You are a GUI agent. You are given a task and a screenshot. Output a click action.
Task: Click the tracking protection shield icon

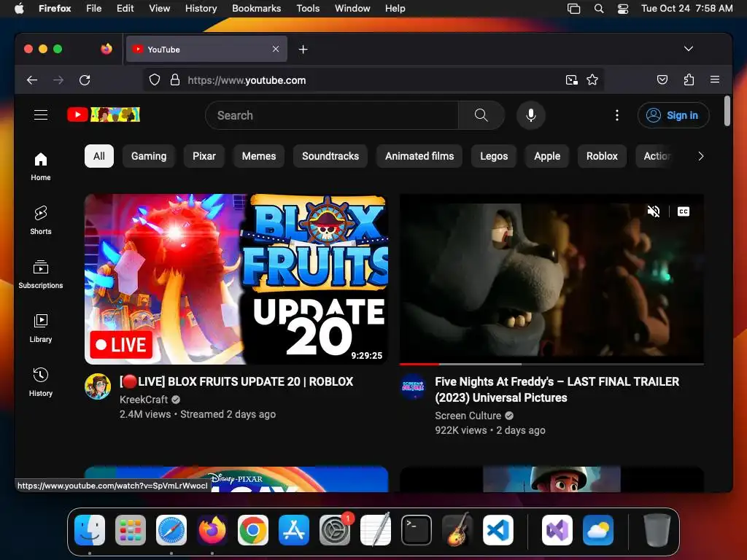point(155,80)
